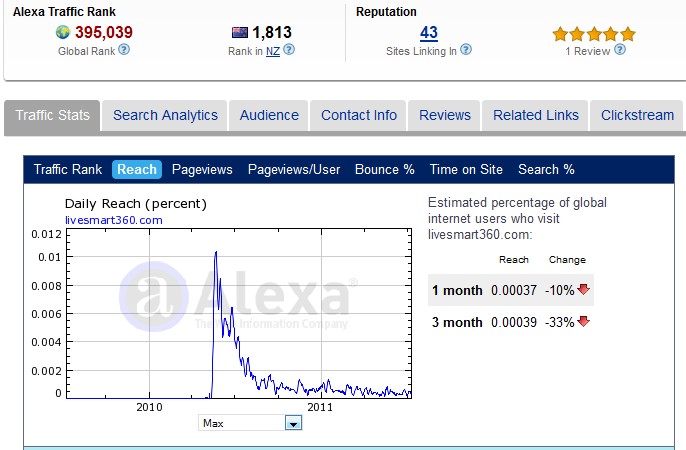Select the Bounce % chart option

tap(385, 169)
